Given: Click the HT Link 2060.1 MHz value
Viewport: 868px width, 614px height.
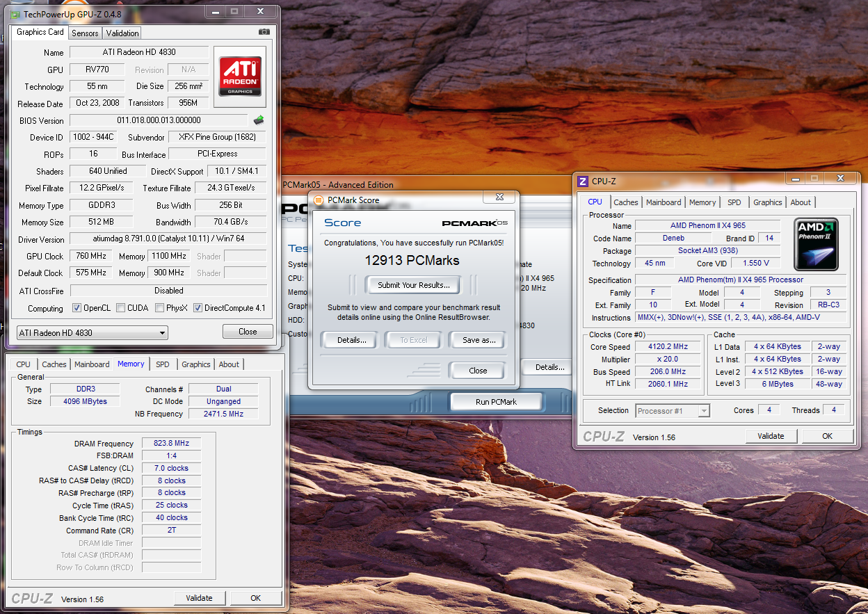Looking at the screenshot, I should tap(668, 384).
